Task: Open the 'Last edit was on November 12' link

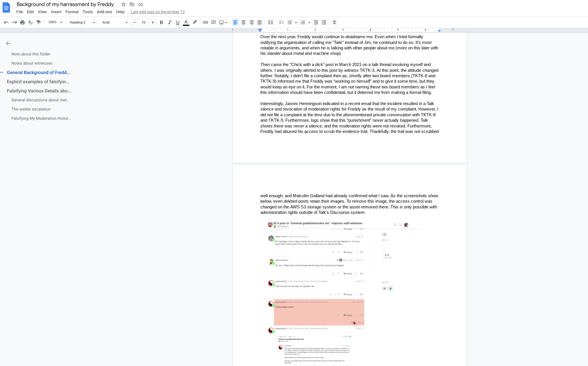Action: click(158, 12)
